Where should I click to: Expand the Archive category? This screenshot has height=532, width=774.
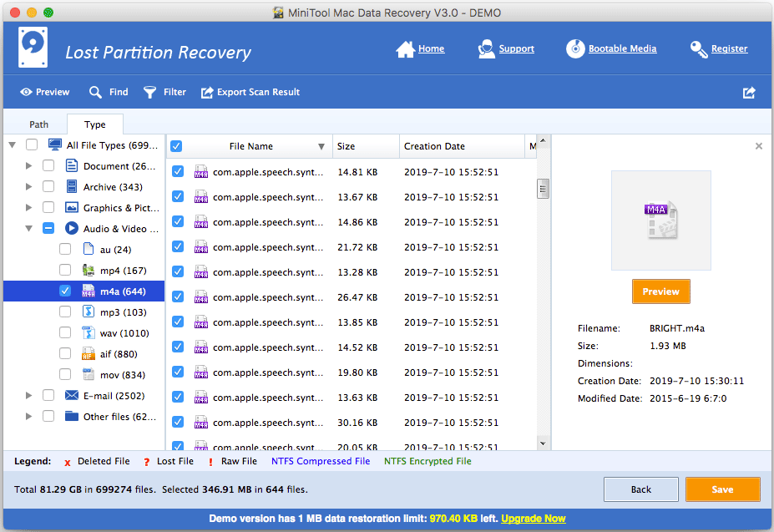(28, 186)
